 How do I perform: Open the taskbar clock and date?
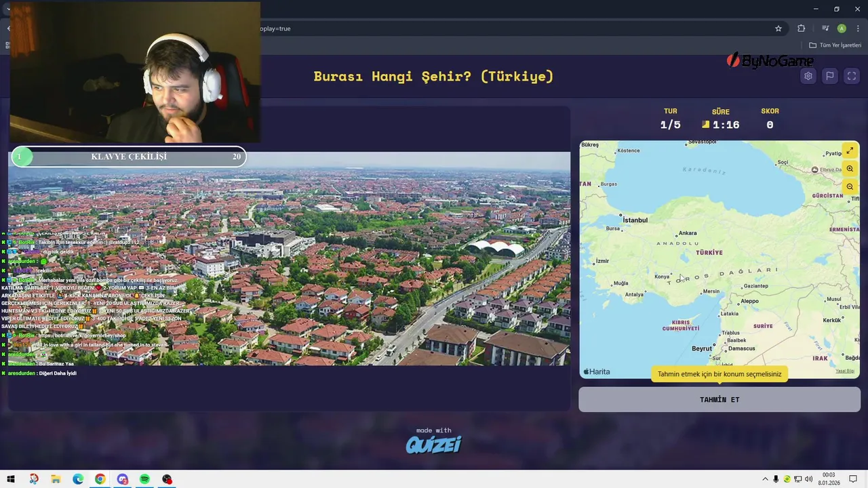click(829, 479)
